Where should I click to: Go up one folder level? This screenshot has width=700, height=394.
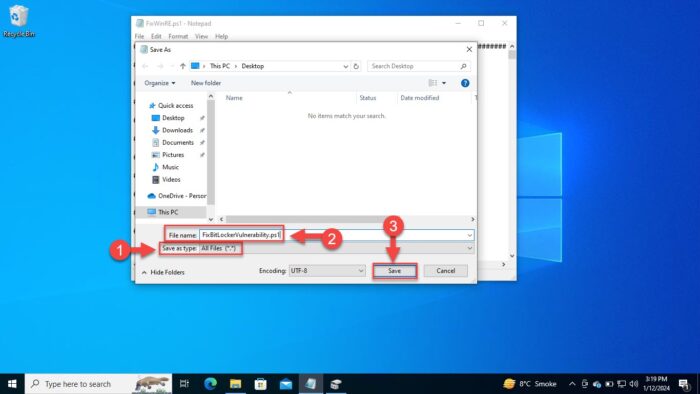click(x=183, y=66)
